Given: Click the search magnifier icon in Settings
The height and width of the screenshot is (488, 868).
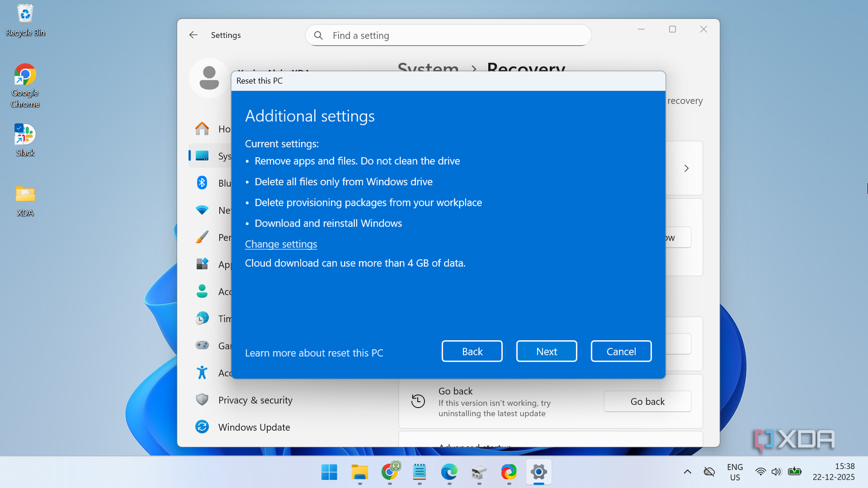Looking at the screenshot, I should [318, 35].
